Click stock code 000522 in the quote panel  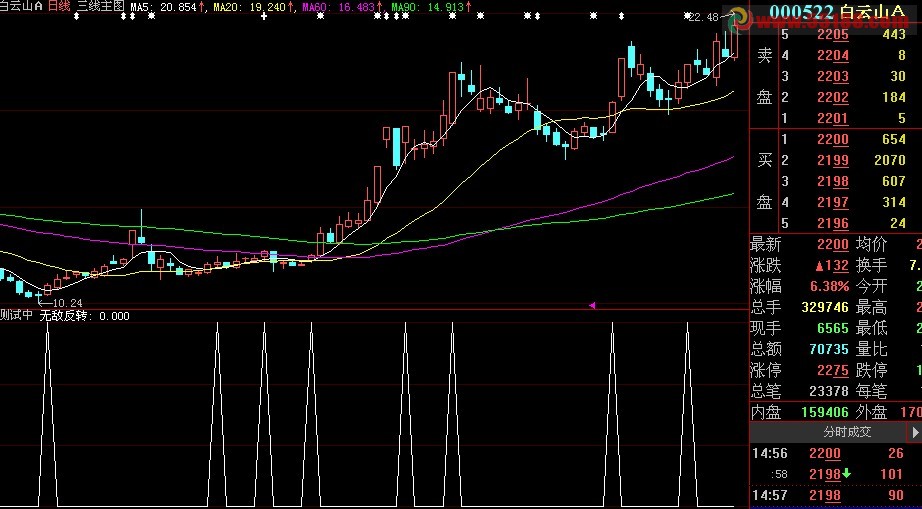coord(801,11)
